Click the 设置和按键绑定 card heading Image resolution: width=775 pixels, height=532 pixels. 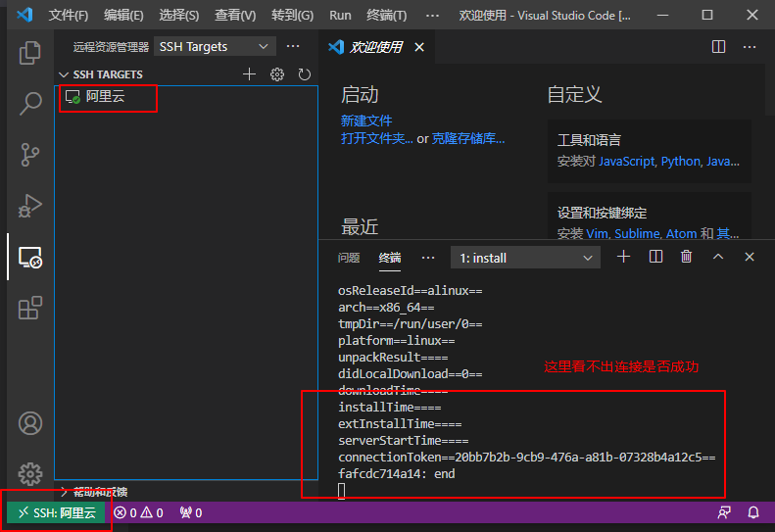(602, 213)
